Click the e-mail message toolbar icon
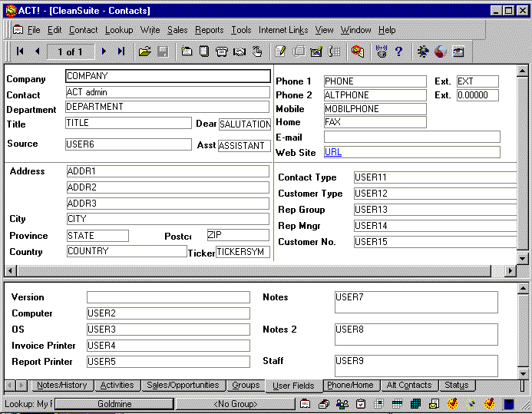Screen dimensions: 532x414 316,51
